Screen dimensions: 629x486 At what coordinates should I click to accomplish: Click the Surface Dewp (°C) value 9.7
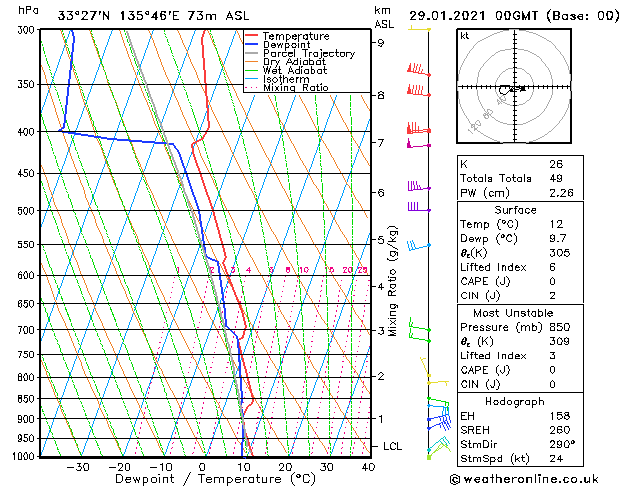(x=558, y=238)
